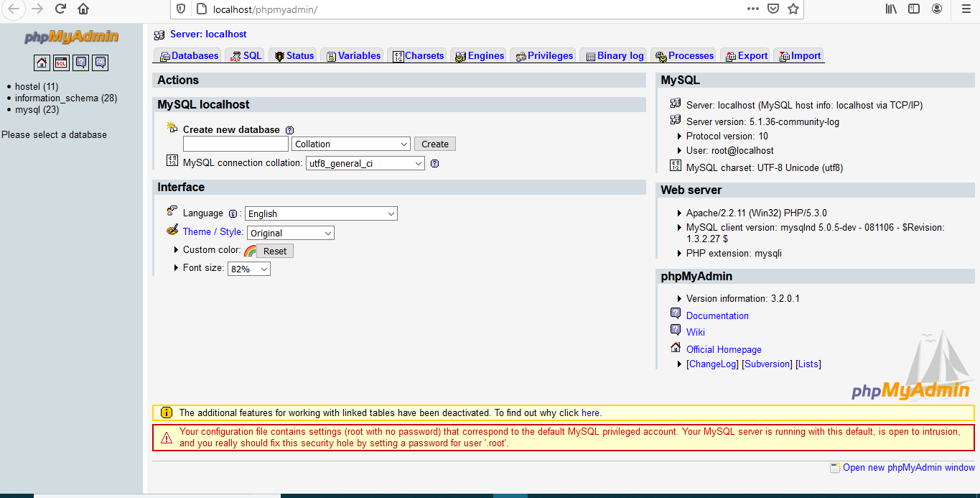Viewport: 980px width, 498px height.
Task: Open the MySQL connection collation dropdown
Action: coord(365,163)
